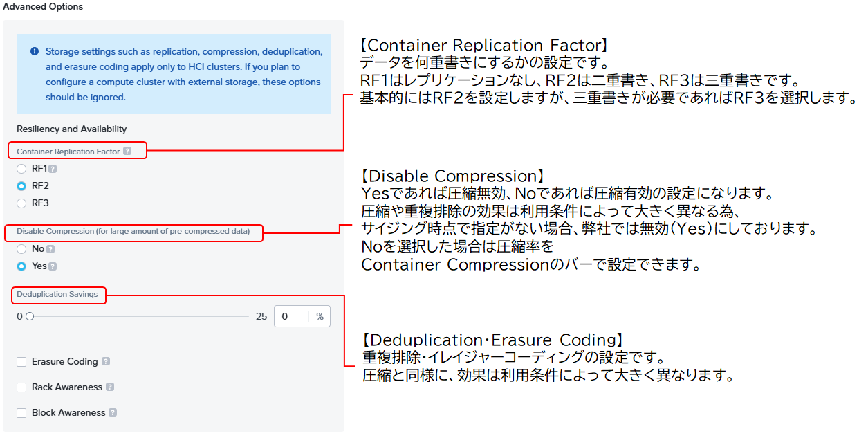Select Yes for Disable Compression

(x=21, y=266)
